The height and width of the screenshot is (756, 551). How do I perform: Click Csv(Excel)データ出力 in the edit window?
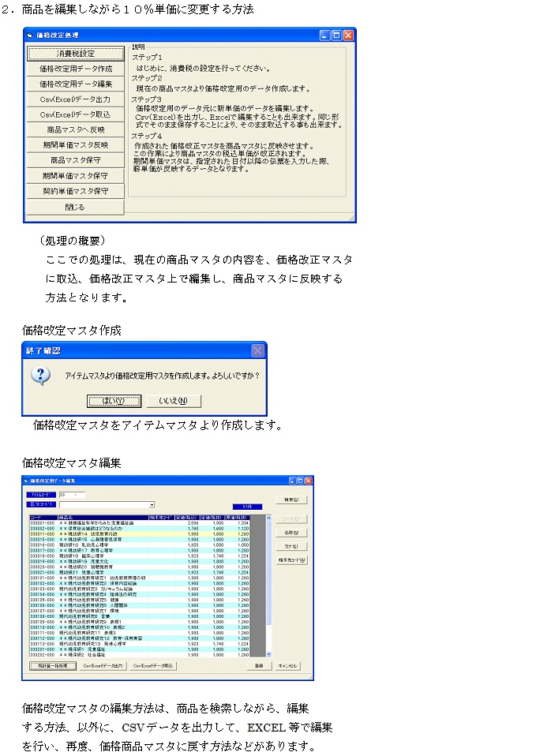click(x=103, y=666)
